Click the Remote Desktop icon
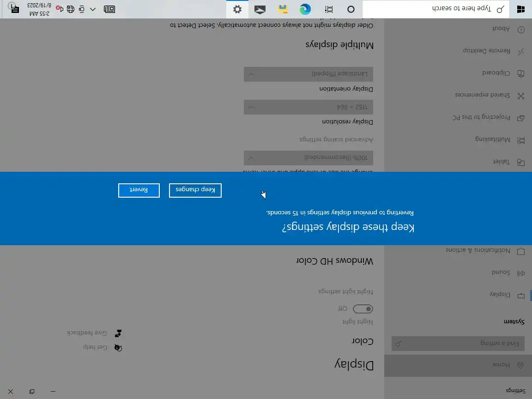The width and height of the screenshot is (532, 399). click(521, 52)
